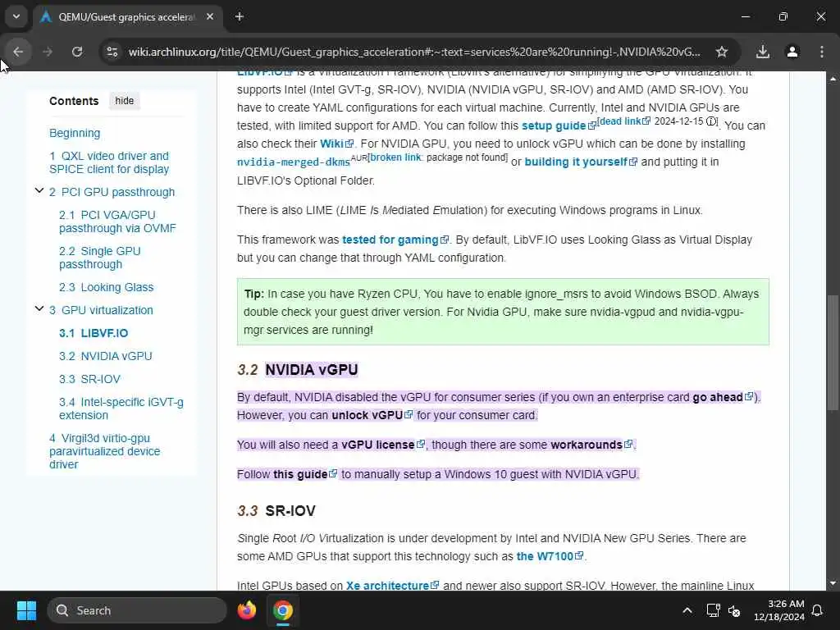The width and height of the screenshot is (840, 630).
Task: Click the page vertical scrollbar thumb
Action: pyautogui.click(x=832, y=353)
